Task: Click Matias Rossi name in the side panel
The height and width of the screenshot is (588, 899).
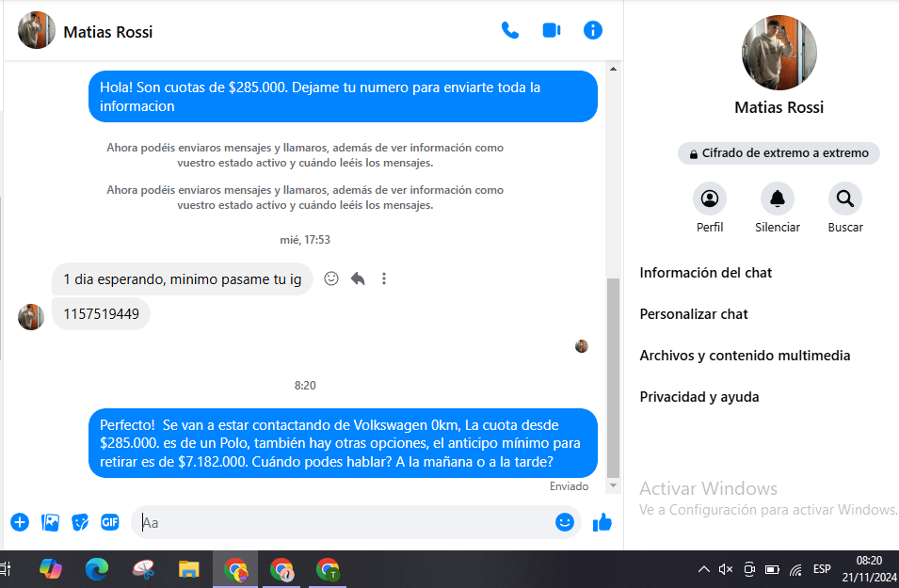Action: coord(779,107)
